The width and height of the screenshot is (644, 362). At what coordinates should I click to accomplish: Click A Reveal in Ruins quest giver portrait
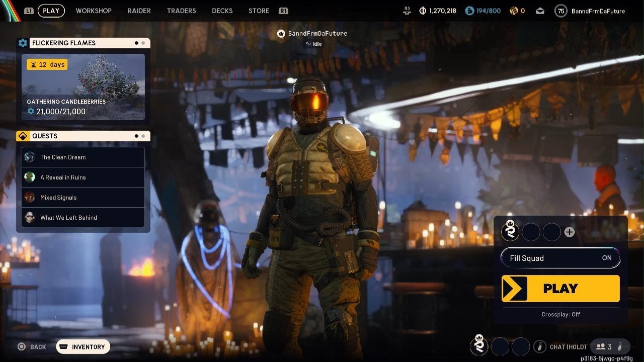pyautogui.click(x=30, y=177)
